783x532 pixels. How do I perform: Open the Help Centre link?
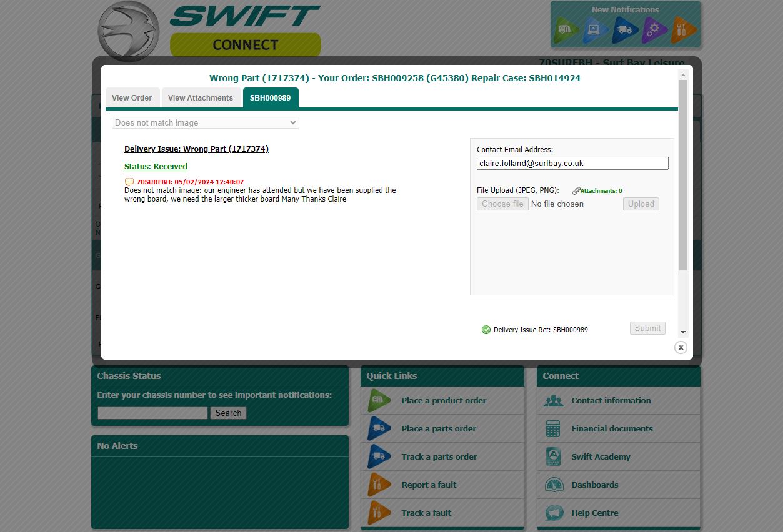pyautogui.click(x=595, y=513)
